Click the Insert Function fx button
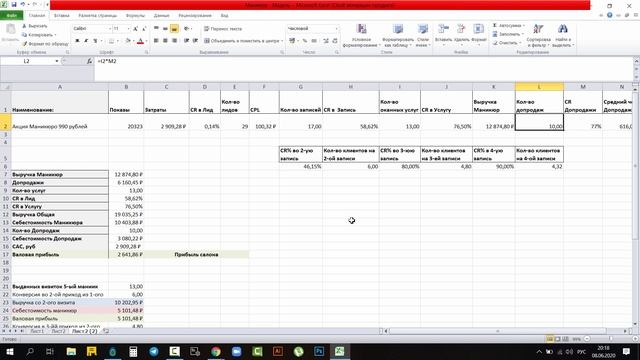 [89, 61]
